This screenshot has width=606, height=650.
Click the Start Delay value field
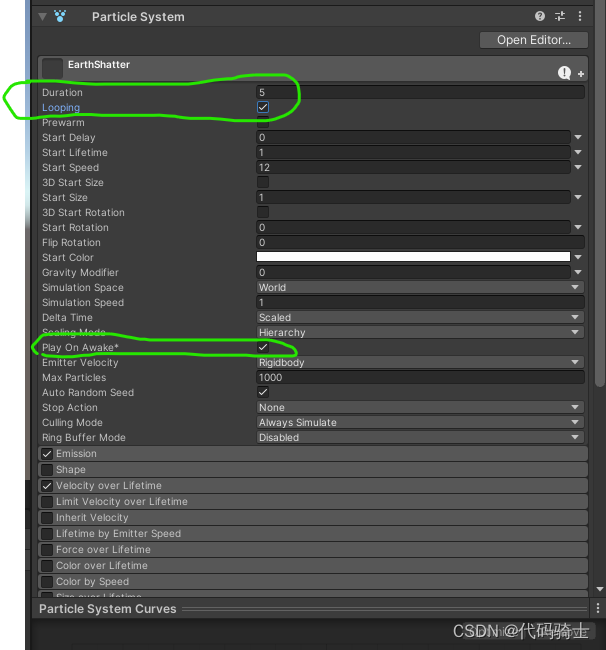pos(413,137)
